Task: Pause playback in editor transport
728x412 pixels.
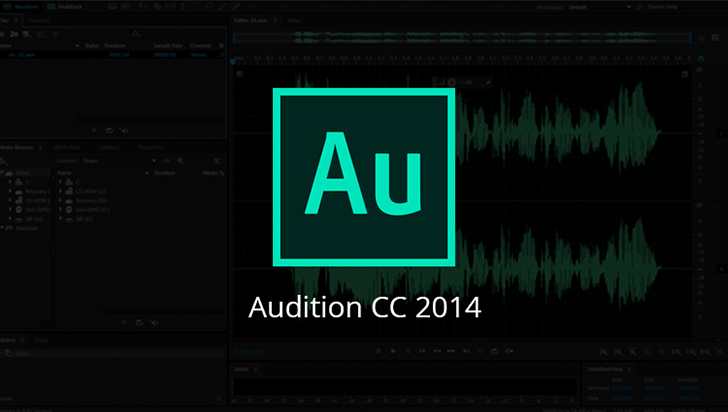Action: pos(408,351)
